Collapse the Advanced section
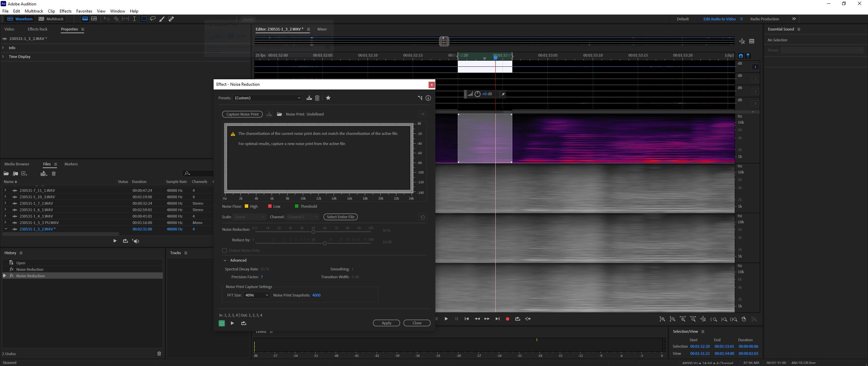The image size is (868, 366). click(x=225, y=260)
